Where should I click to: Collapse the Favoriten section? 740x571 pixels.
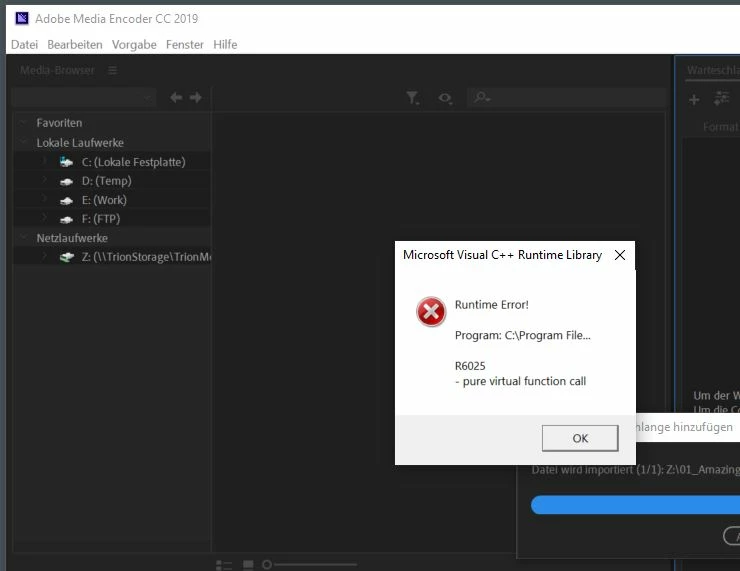tap(23, 122)
